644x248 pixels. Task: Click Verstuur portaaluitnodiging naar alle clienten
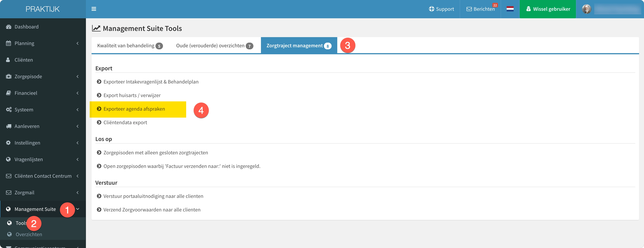[x=153, y=196]
